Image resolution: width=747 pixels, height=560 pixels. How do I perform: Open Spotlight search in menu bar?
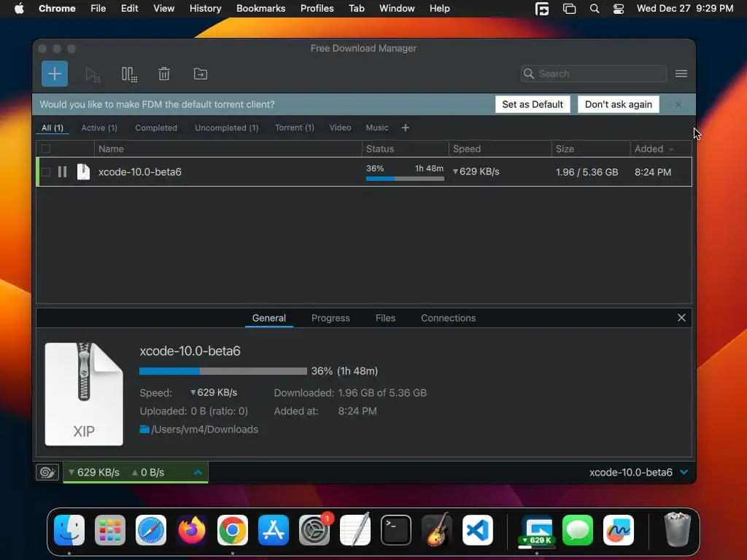(x=594, y=9)
